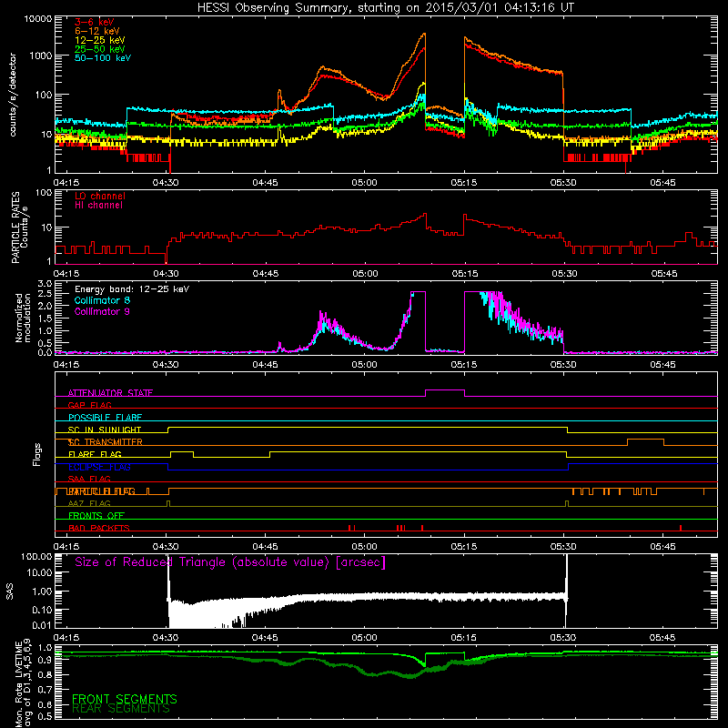Click the yellow 12-25 keV legend entry
This screenshot has height=728, width=728.
99,40
